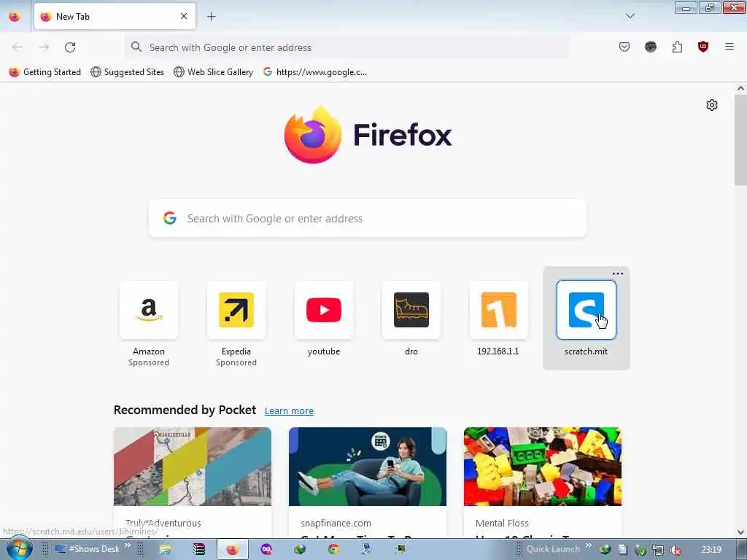This screenshot has height=560, width=747.
Task: Click the #Shows Desk taskbar toolbar
Action: coord(88,549)
